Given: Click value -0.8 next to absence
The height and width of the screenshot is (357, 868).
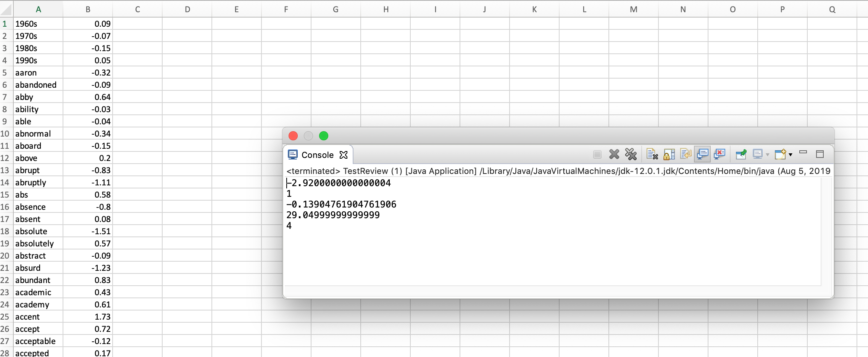Looking at the screenshot, I should pyautogui.click(x=88, y=207).
